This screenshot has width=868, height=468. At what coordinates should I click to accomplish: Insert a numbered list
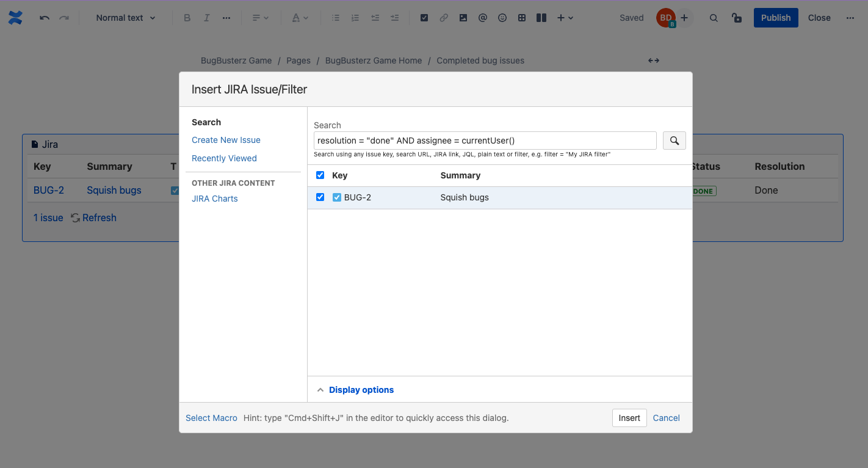pos(355,18)
